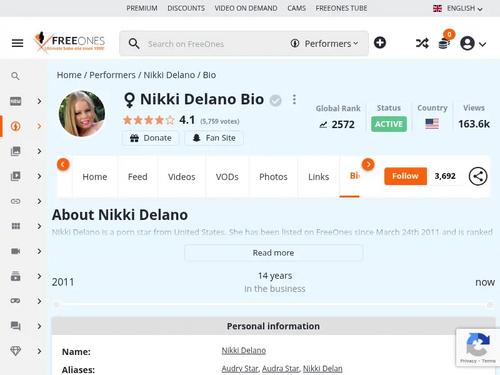
Task: Open the sidebar diamond icon
Action: pyautogui.click(x=16, y=351)
